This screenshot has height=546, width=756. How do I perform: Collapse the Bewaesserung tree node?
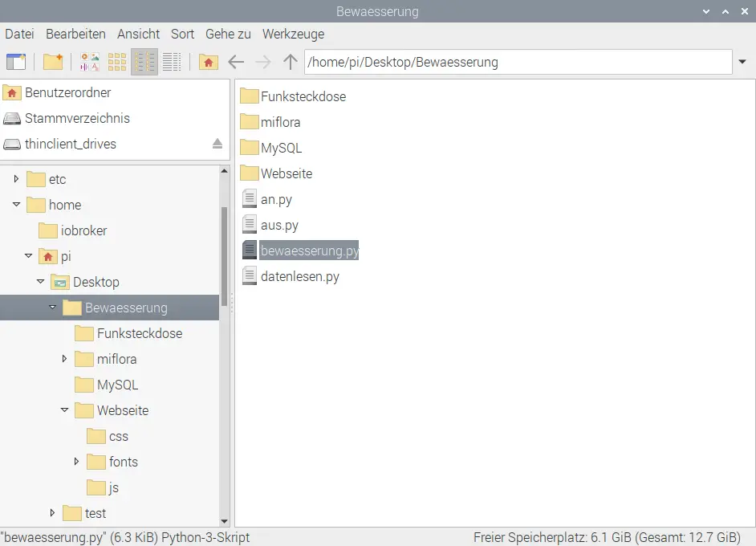[52, 308]
